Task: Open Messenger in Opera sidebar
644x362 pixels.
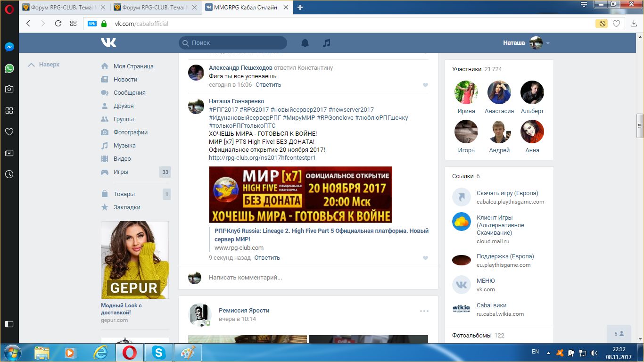Action: (x=9, y=47)
